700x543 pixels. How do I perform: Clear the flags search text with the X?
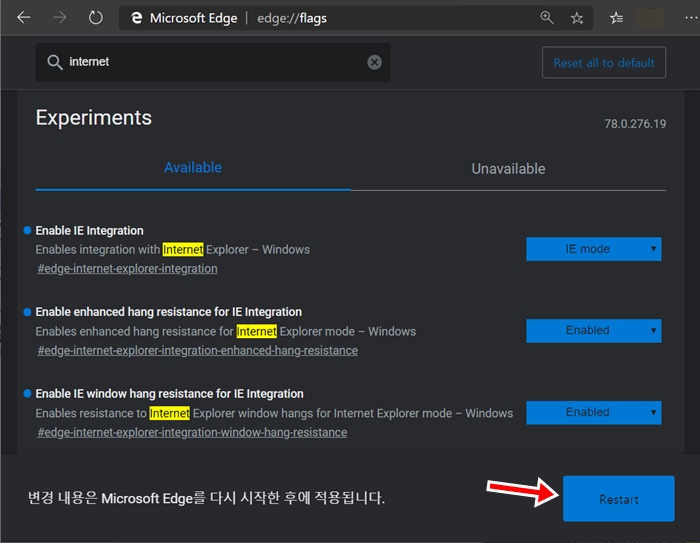(x=374, y=62)
